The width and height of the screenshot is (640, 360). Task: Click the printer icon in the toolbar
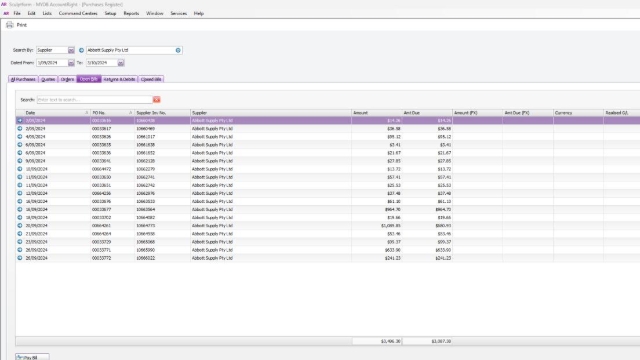[x=9, y=25]
